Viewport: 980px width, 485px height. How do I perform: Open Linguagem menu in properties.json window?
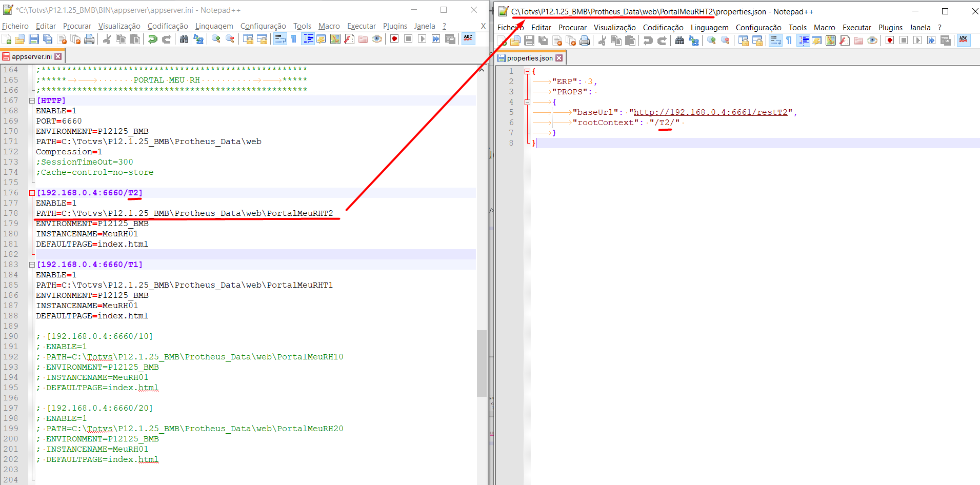tap(709, 28)
